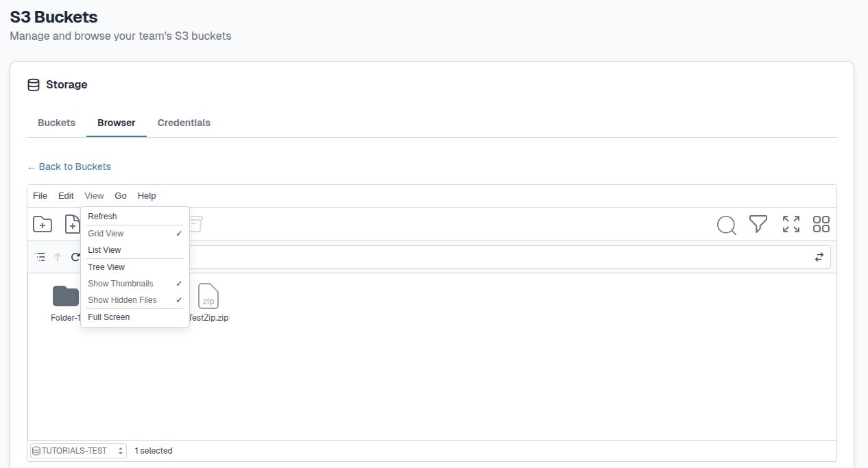
Task: Click the filter funnel icon
Action: [x=758, y=224]
